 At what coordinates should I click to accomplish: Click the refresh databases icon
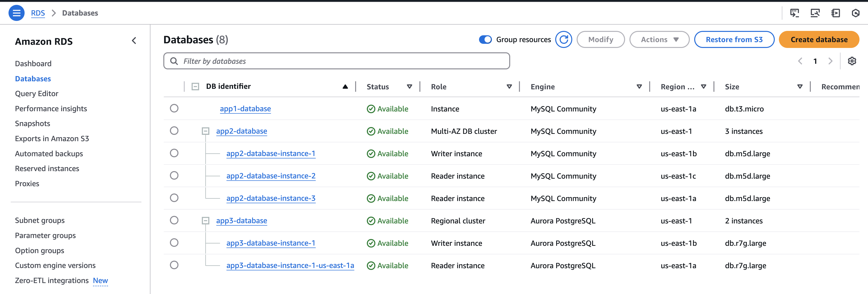pos(563,40)
